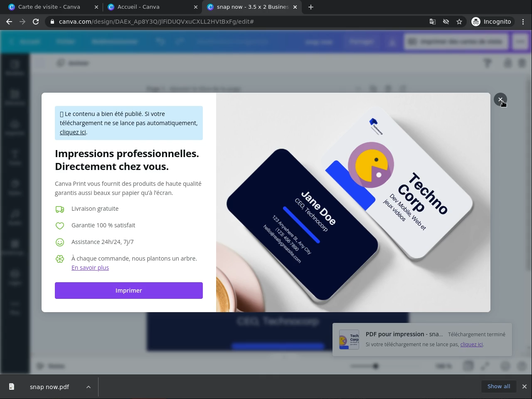Close the print promotion dialog

pyautogui.click(x=500, y=99)
